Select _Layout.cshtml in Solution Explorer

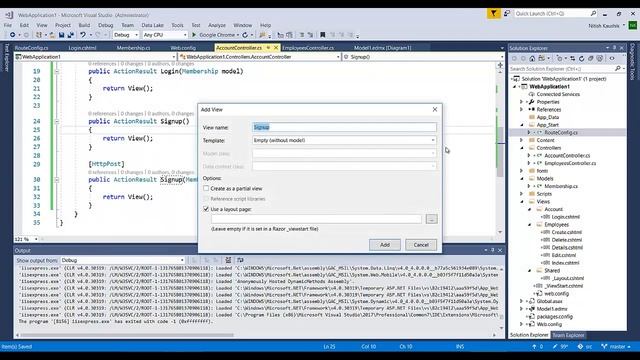[568, 278]
